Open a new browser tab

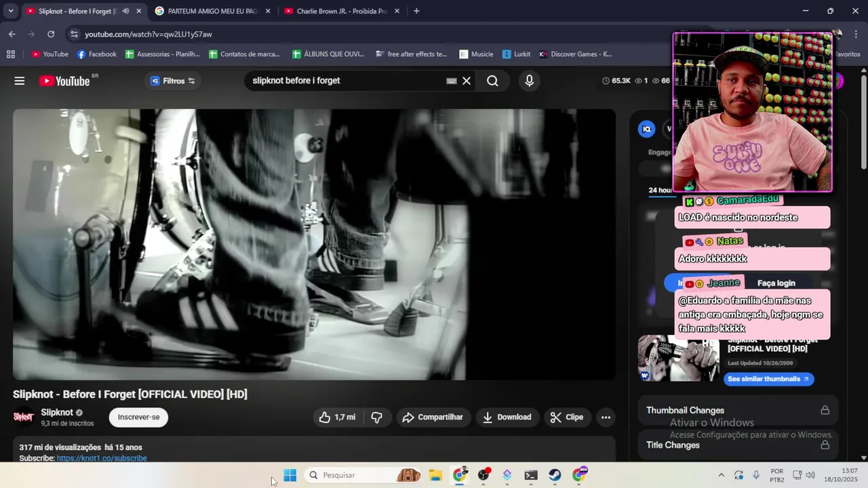click(416, 11)
